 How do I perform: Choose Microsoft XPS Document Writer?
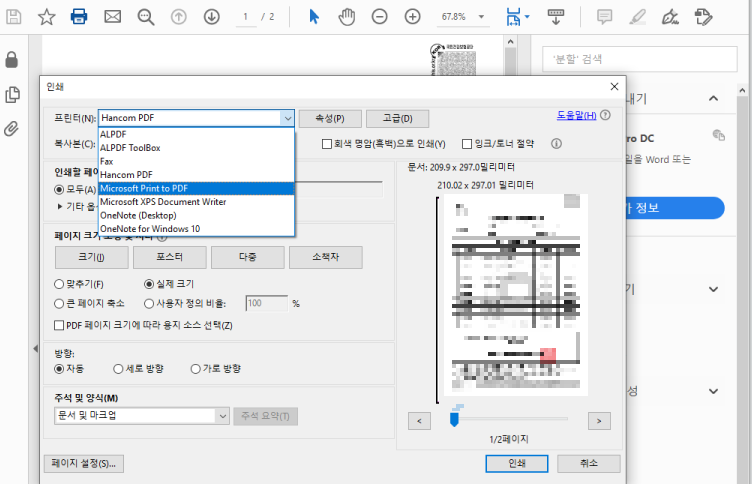pos(196,202)
